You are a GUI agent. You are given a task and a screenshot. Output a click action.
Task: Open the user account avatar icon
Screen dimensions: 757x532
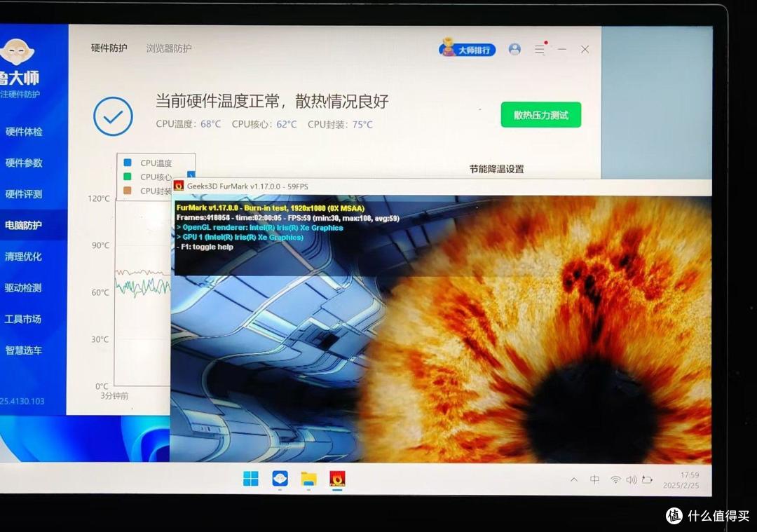point(514,49)
